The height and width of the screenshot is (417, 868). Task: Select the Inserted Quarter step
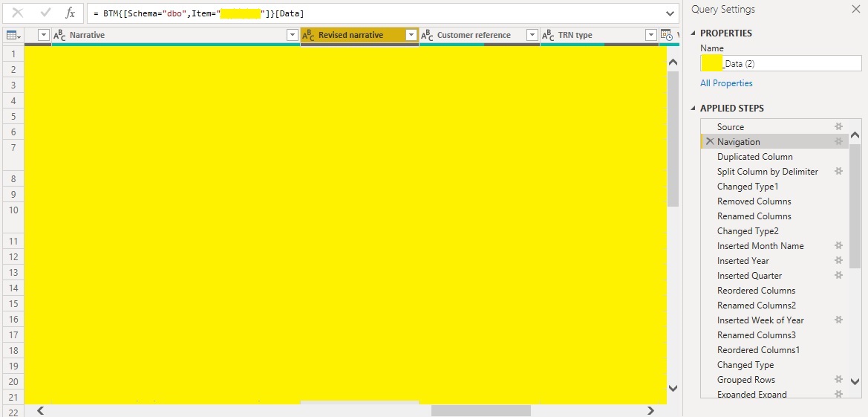(x=774, y=277)
